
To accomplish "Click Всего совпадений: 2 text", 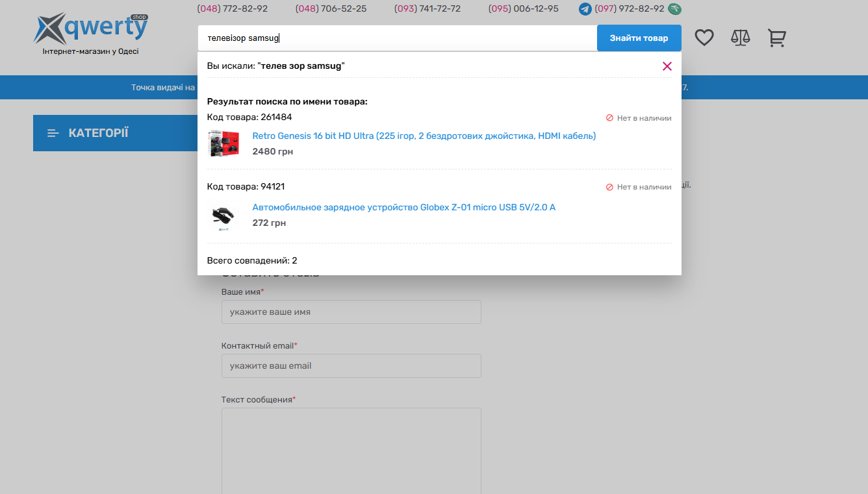I will [x=252, y=260].
